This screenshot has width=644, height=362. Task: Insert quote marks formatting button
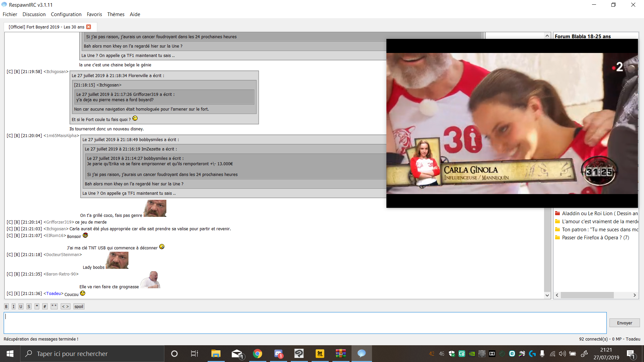point(54,306)
